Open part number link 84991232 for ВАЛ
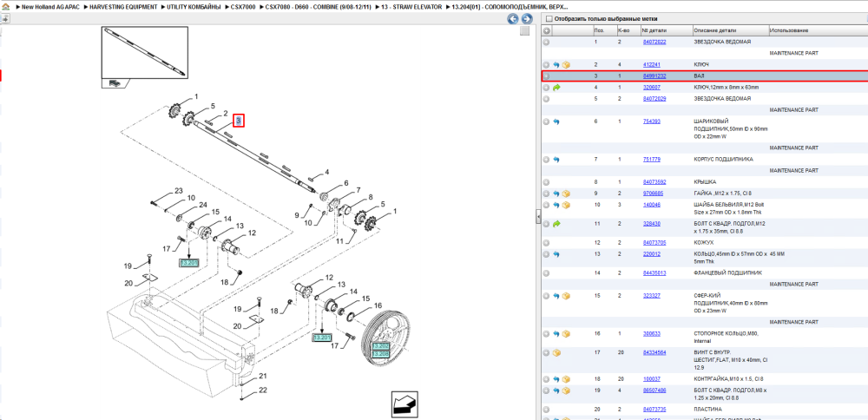This screenshot has width=868, height=420. point(654,75)
